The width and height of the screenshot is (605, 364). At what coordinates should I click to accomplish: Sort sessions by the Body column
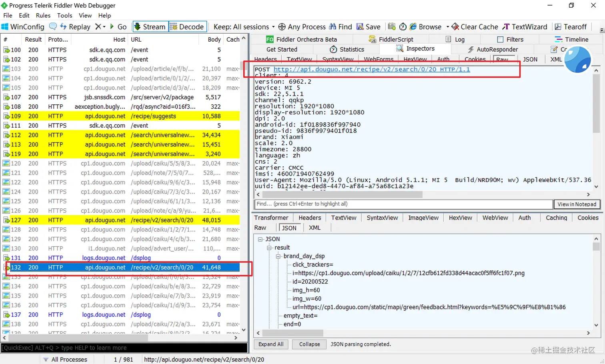coord(214,39)
